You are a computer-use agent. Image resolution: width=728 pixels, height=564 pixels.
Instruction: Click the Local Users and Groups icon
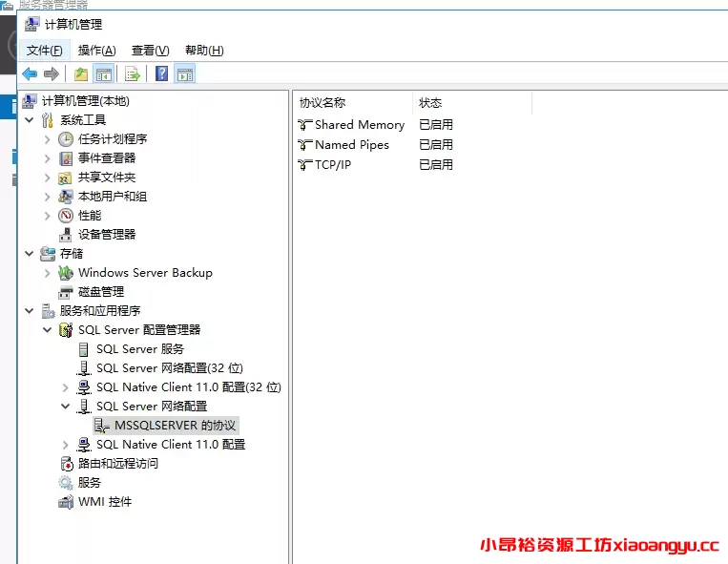coord(66,197)
